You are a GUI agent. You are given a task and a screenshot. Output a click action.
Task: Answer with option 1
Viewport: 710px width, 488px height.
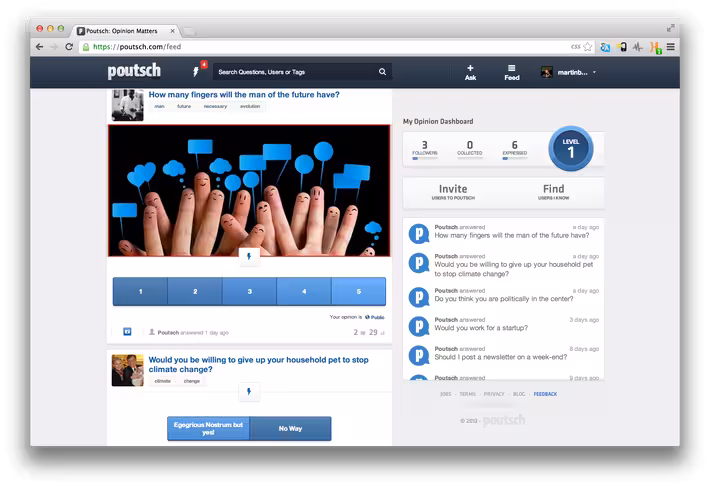(x=140, y=292)
